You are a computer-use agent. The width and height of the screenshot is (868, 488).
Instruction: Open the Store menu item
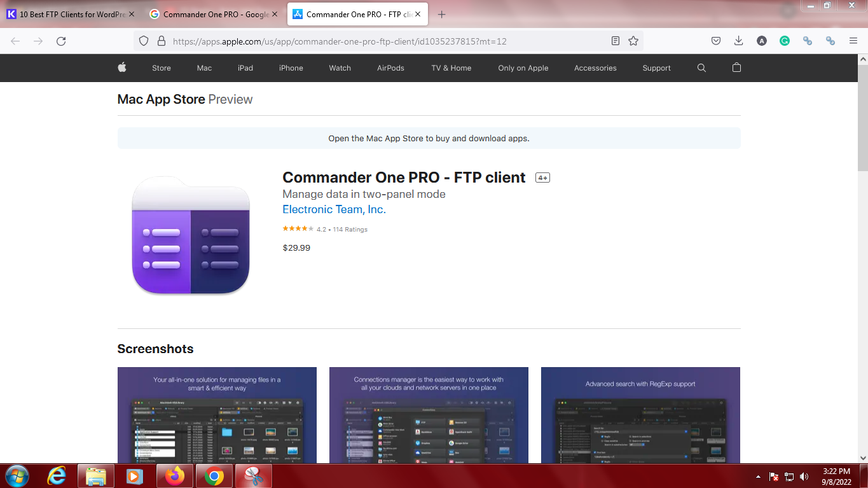point(162,68)
